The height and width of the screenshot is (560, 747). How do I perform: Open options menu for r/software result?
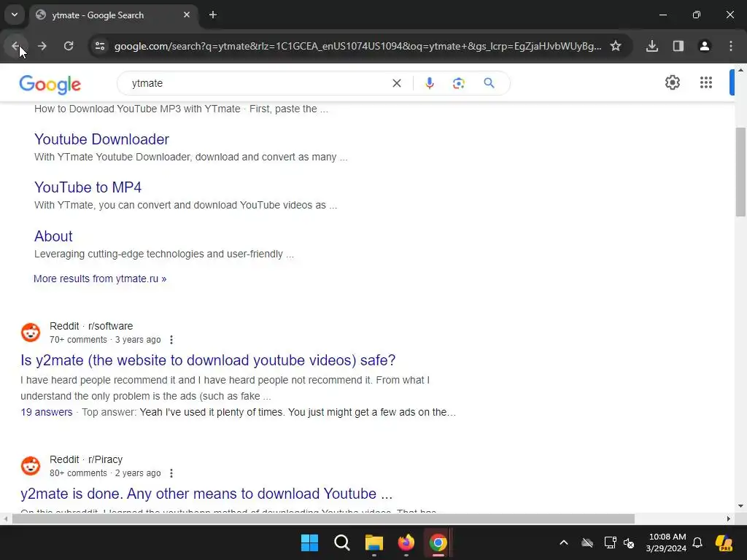tap(171, 340)
